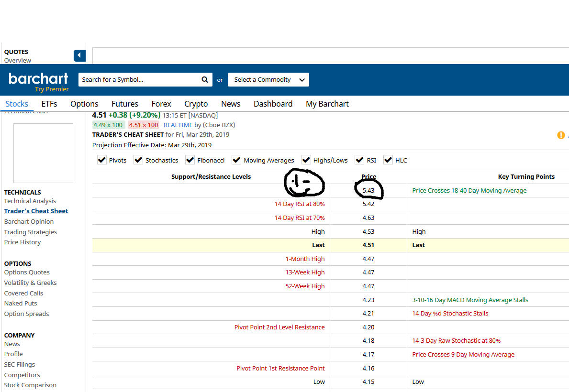Toggle the Moving Averages checkbox
This screenshot has width=569, height=392.
click(x=236, y=160)
